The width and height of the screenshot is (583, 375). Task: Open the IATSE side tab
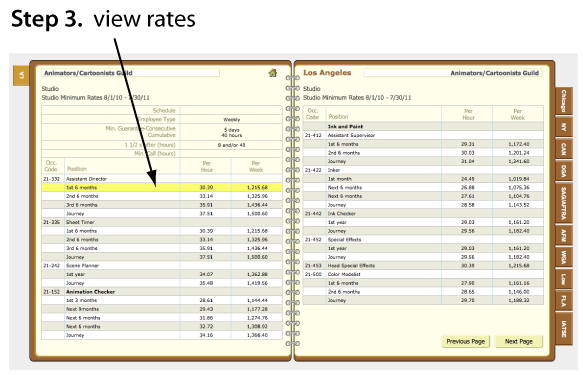pos(563,329)
